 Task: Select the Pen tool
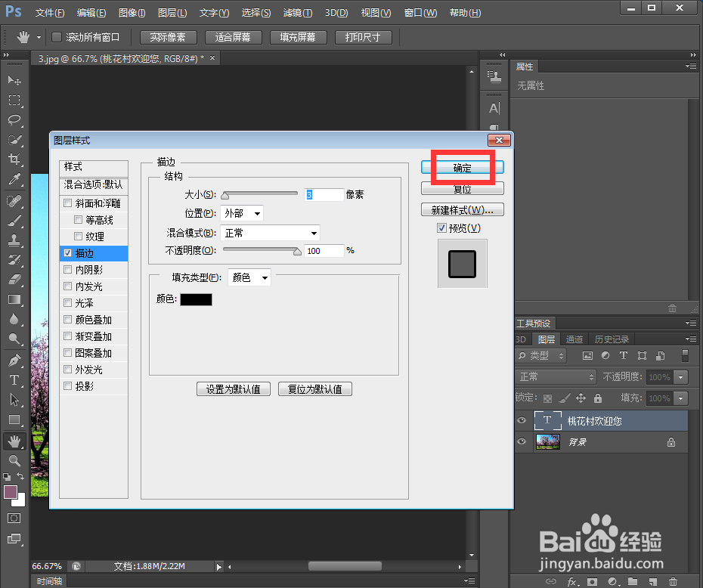14,360
